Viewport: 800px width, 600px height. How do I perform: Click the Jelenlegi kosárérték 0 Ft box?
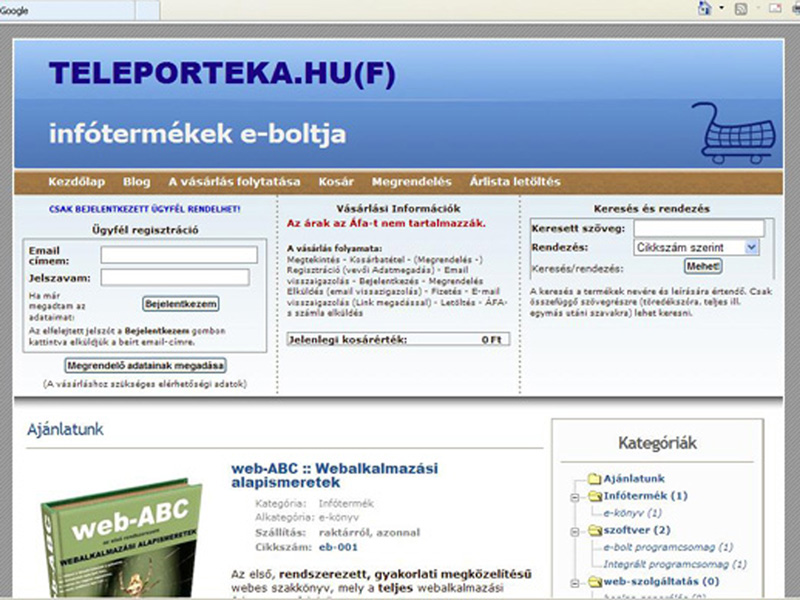click(398, 339)
